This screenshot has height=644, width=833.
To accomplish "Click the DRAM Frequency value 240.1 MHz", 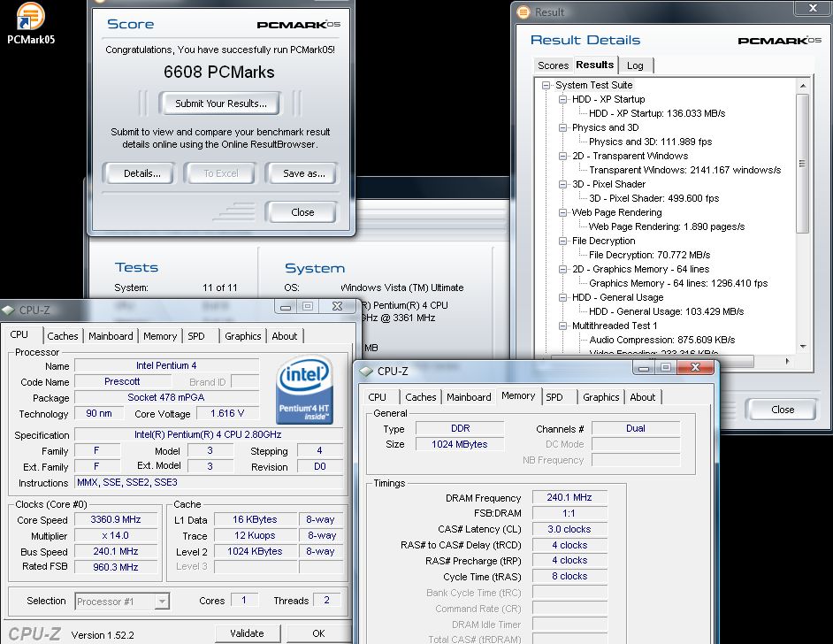I will (x=569, y=497).
